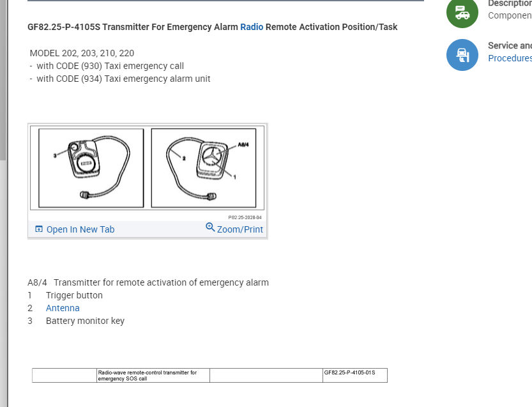Select the right diagram labeled A8/4
The width and height of the screenshot is (532, 407).
pos(203,167)
